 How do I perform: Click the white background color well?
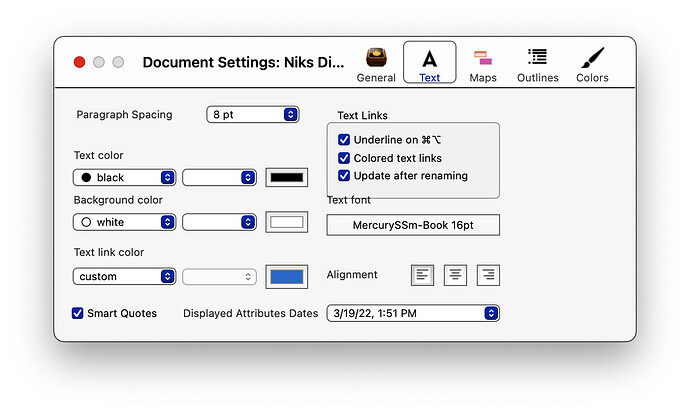tap(286, 222)
